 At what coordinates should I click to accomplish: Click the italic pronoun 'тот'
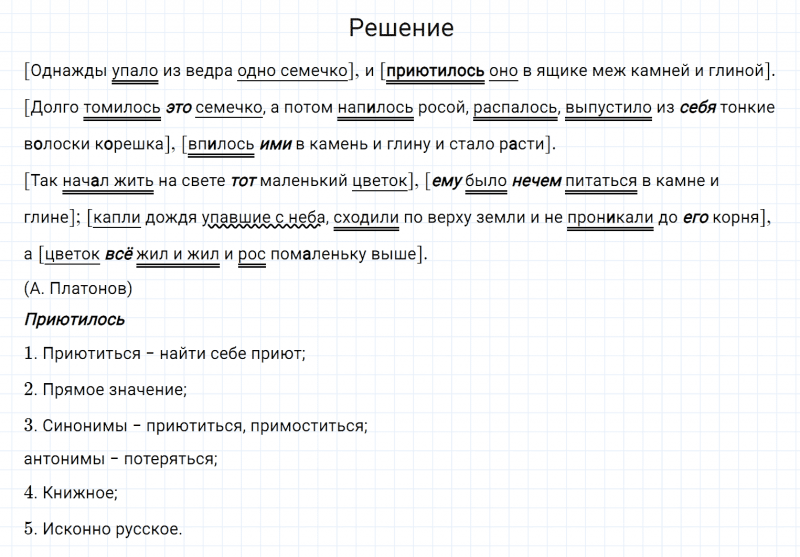[243, 181]
